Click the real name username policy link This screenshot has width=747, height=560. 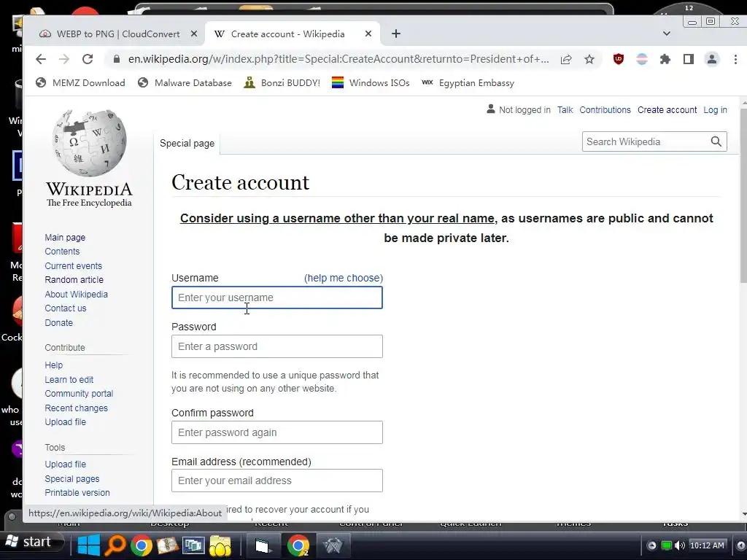pos(337,218)
